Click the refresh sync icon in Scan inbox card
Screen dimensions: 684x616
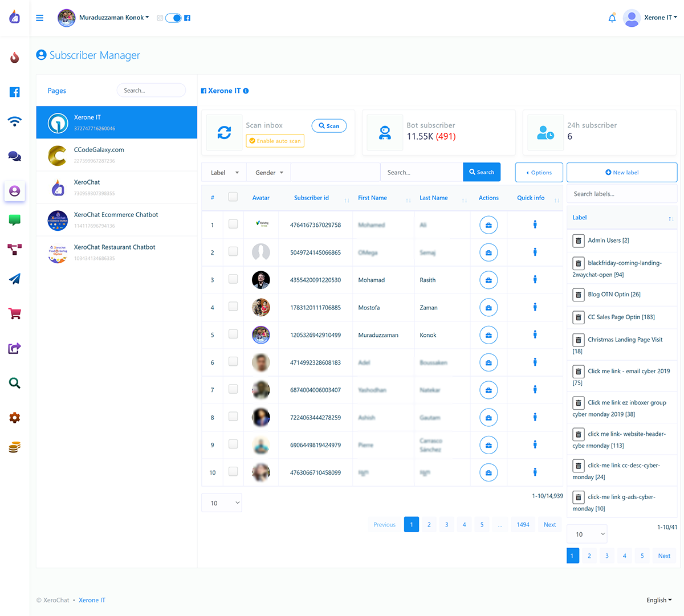pyautogui.click(x=225, y=133)
